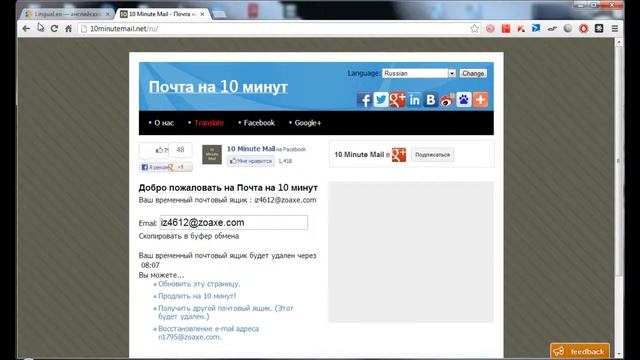640x360 pixels.
Task: Share on Twitter bird icon
Action: click(381, 100)
